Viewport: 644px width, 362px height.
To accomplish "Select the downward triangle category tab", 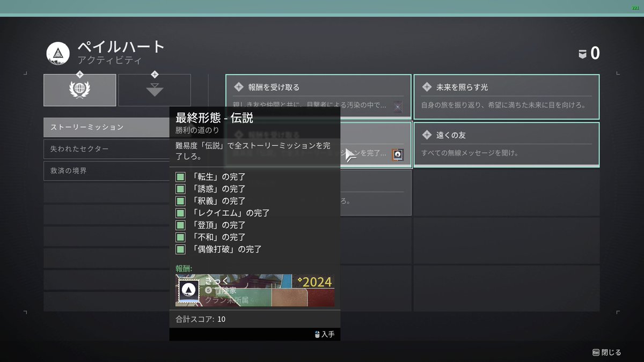I will pos(155,90).
